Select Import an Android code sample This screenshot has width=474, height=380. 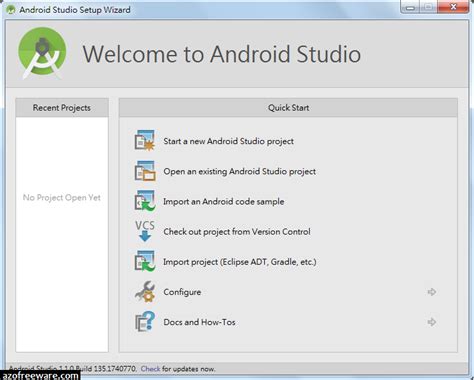point(223,202)
